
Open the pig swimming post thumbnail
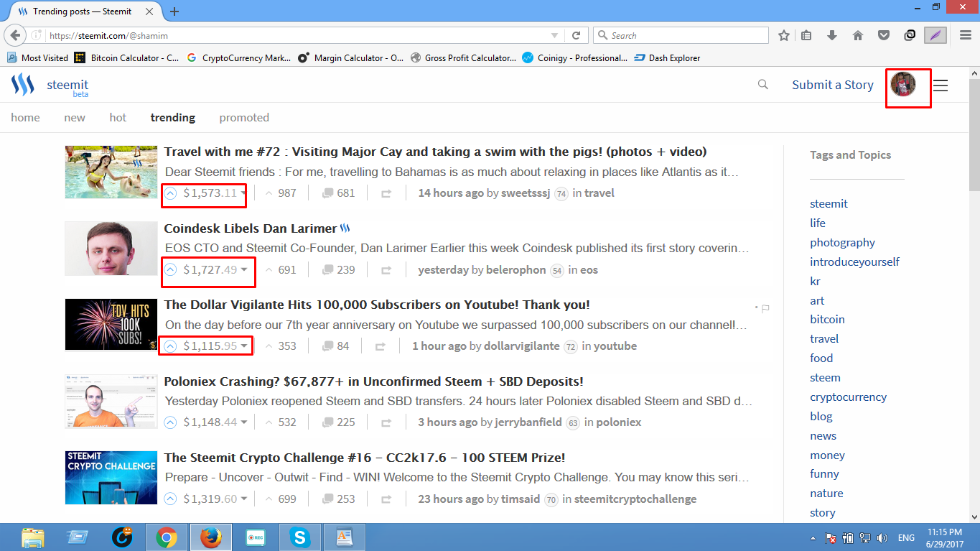tap(111, 172)
